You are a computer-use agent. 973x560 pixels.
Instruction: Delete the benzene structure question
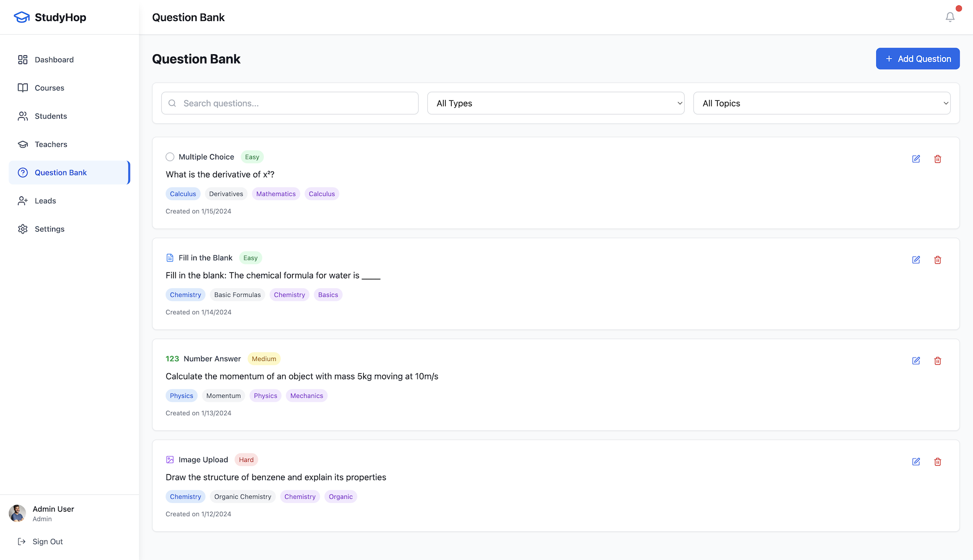point(937,462)
